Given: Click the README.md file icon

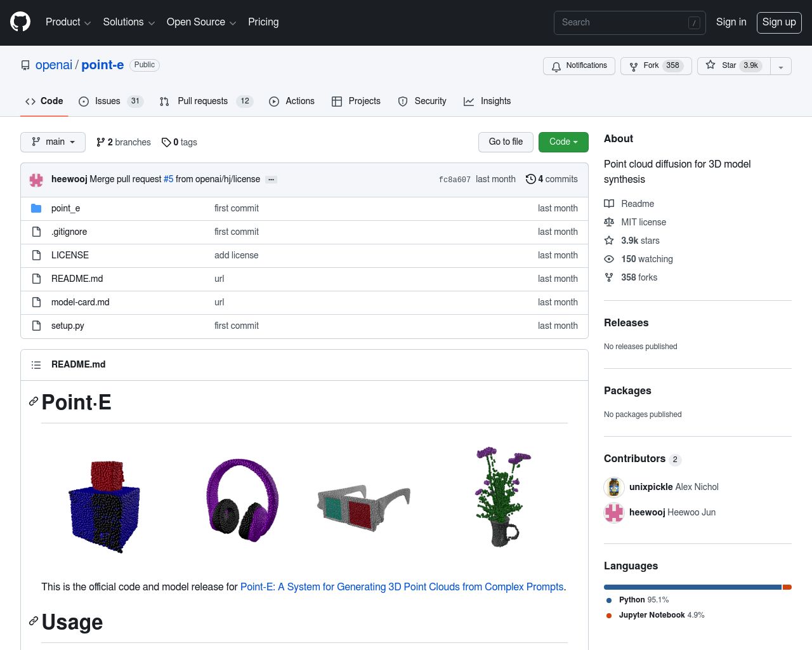Looking at the screenshot, I should [36, 279].
